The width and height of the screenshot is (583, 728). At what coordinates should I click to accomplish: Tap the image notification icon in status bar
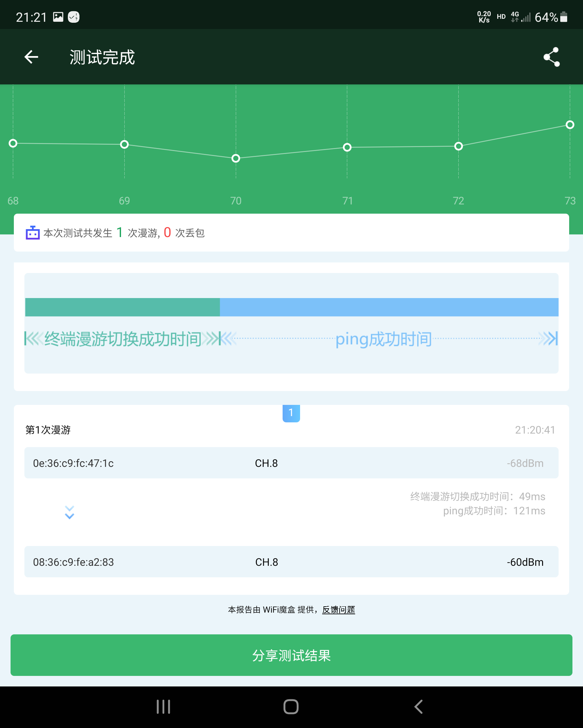tap(58, 17)
